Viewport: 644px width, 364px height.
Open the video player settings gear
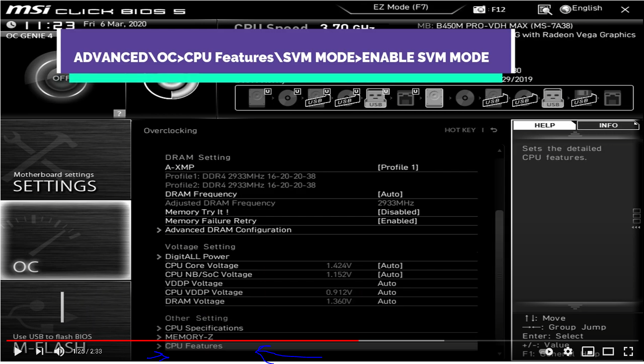568,351
